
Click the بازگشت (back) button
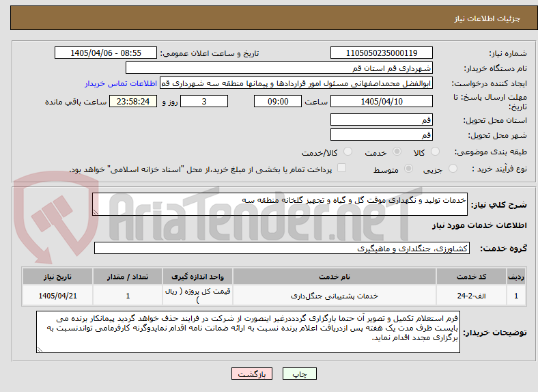(252, 374)
